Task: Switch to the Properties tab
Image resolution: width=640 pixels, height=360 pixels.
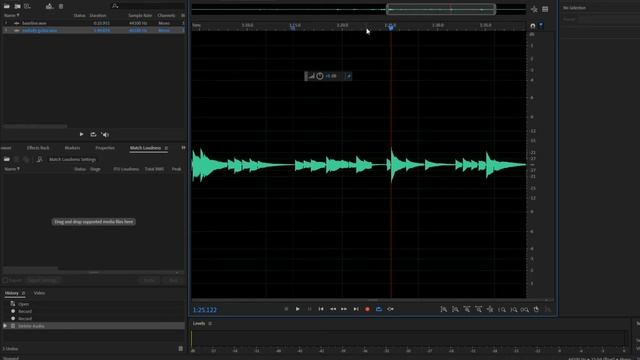Action: pos(105,148)
